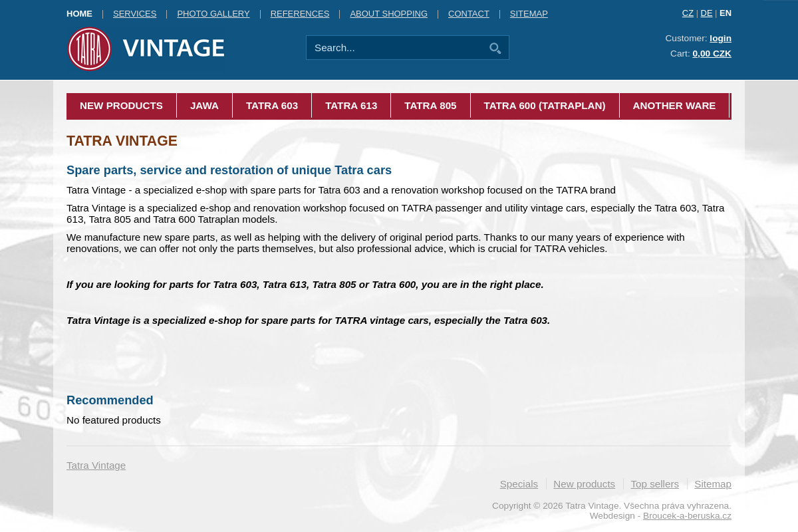Viewport: 798px width, 532px height.
Task: Open SITEMAP in the top menu
Action: 529,13
